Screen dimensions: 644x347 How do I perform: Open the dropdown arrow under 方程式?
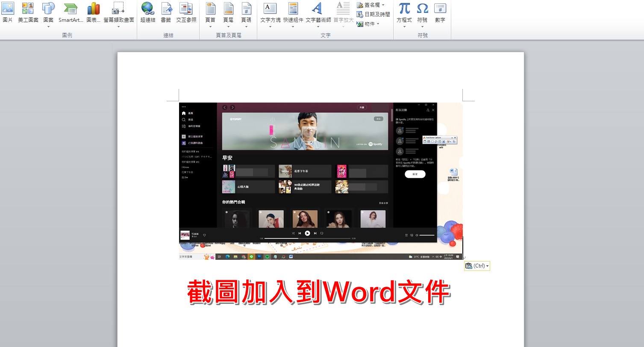click(x=404, y=26)
